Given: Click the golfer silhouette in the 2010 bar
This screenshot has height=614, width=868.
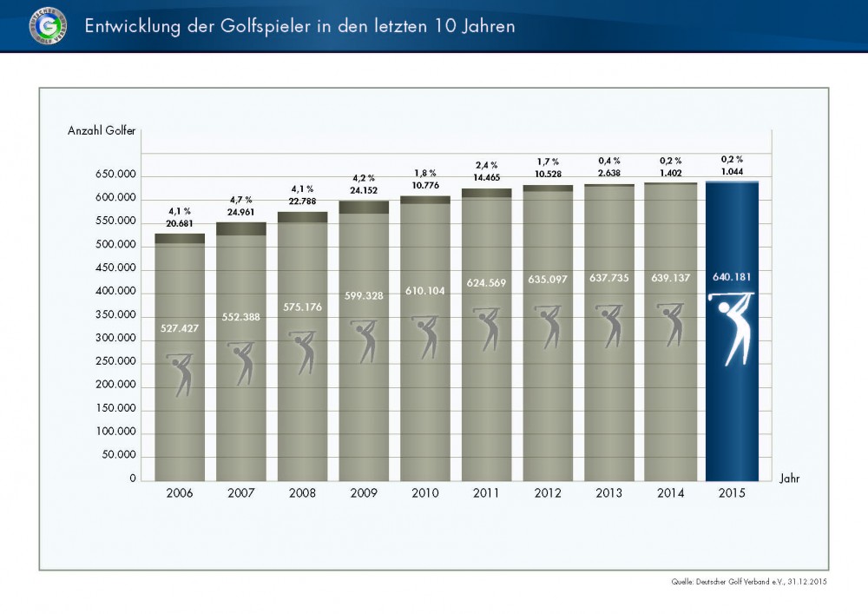Looking at the screenshot, I should tap(424, 336).
